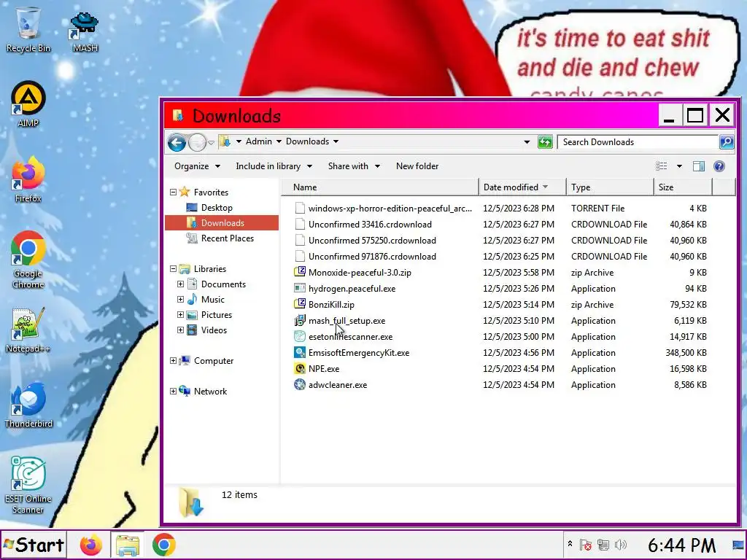The image size is (747, 560).
Task: Open the view options dropdown arrow
Action: click(x=679, y=166)
